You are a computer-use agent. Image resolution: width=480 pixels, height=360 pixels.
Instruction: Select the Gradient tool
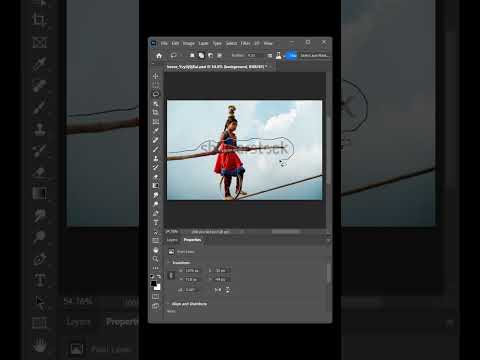point(156,185)
